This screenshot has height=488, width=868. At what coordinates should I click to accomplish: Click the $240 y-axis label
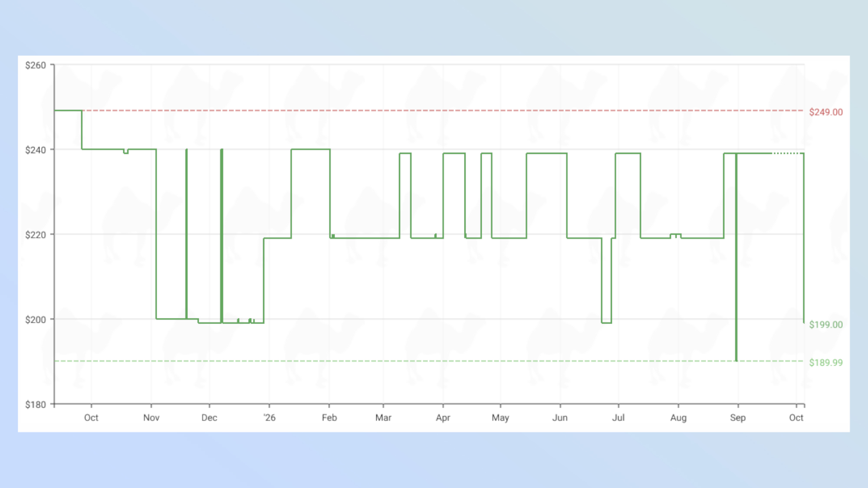click(35, 150)
